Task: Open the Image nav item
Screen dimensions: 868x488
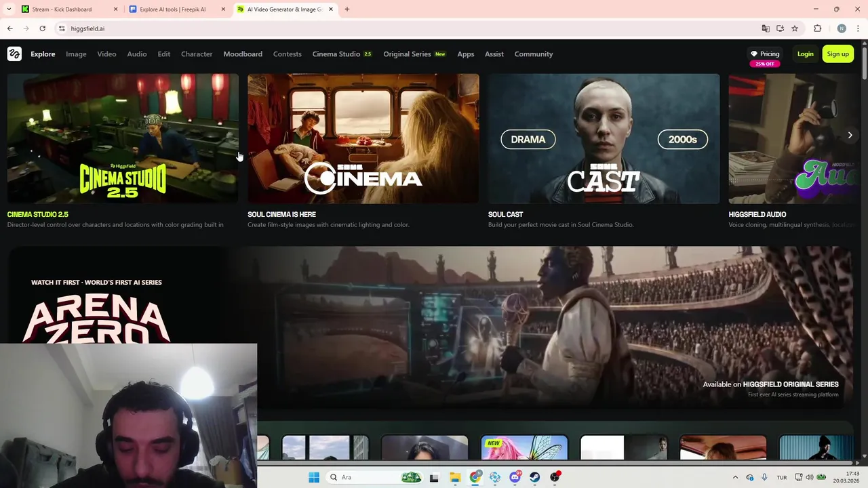Action: (76, 54)
